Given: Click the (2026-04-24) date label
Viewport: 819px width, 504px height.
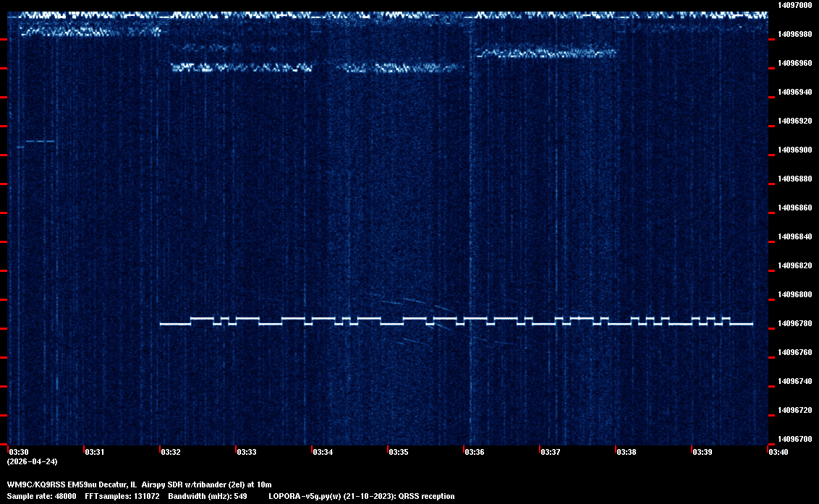Looking at the screenshot, I should [x=32, y=461].
